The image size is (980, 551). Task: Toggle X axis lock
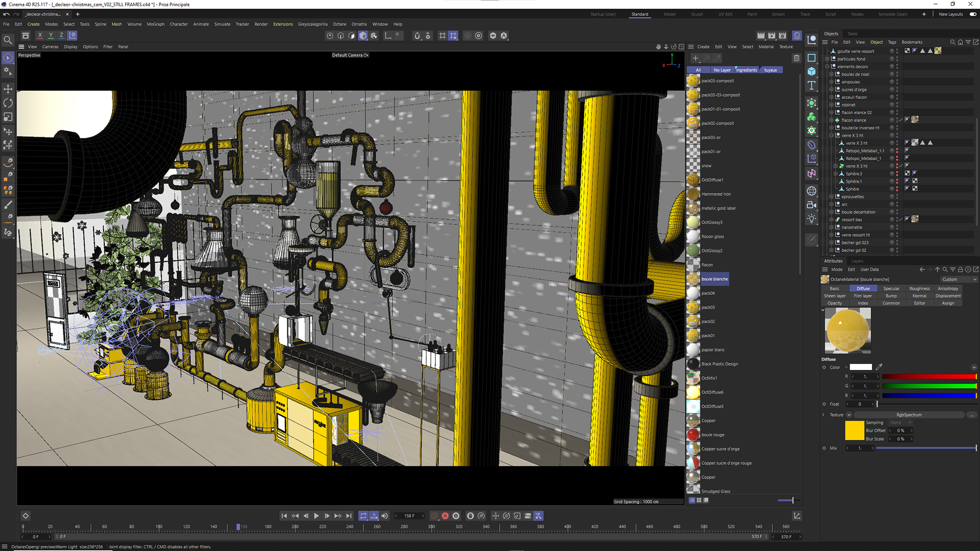pos(40,35)
